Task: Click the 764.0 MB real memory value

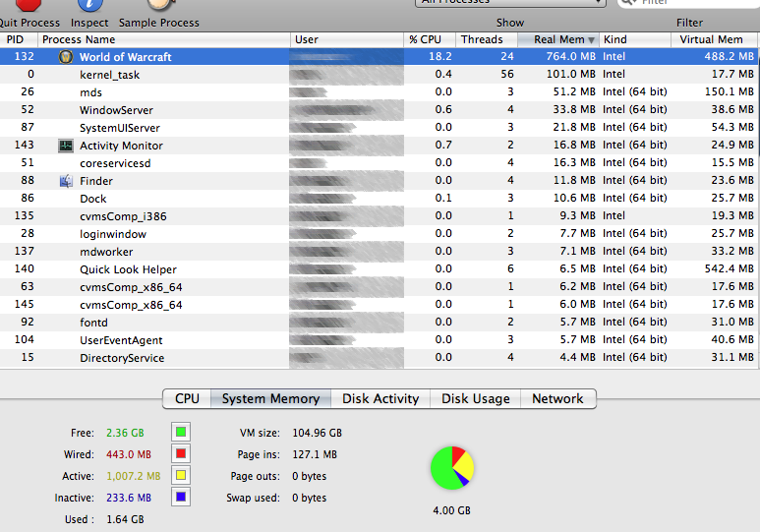Action: coord(570,56)
